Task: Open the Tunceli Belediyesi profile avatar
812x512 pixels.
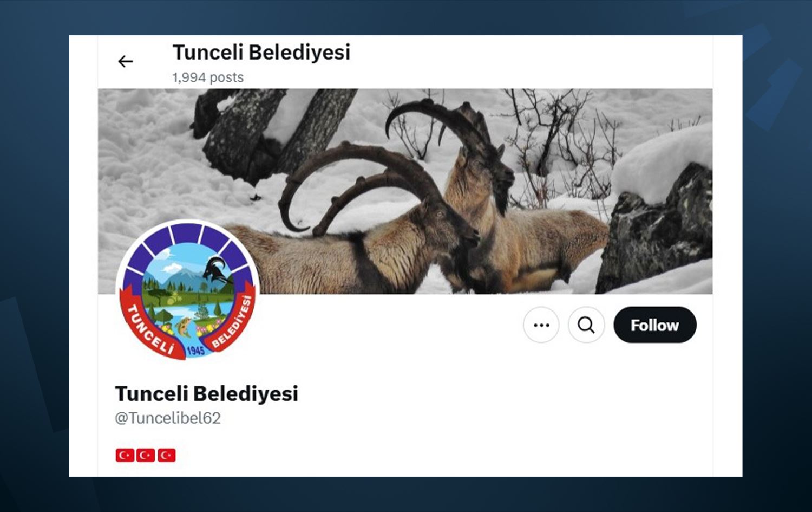Action: [187, 290]
